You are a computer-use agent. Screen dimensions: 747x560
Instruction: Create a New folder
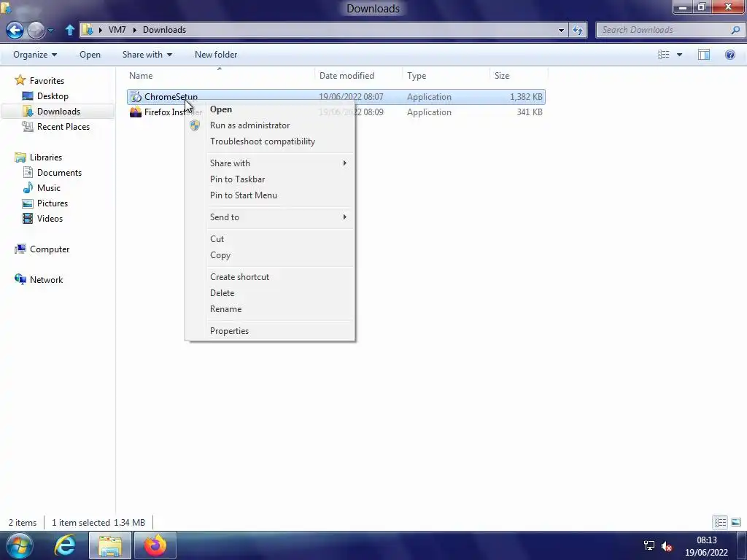[x=216, y=55]
